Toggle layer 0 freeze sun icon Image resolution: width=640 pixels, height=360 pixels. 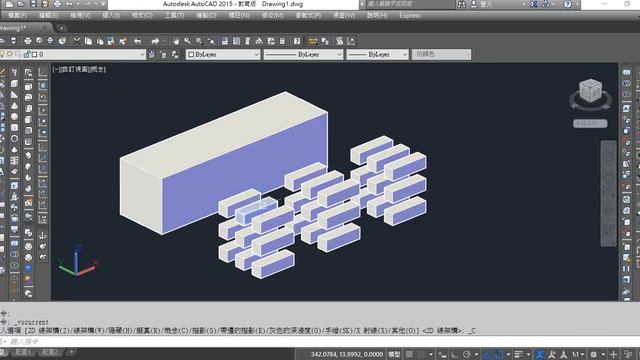point(9,54)
